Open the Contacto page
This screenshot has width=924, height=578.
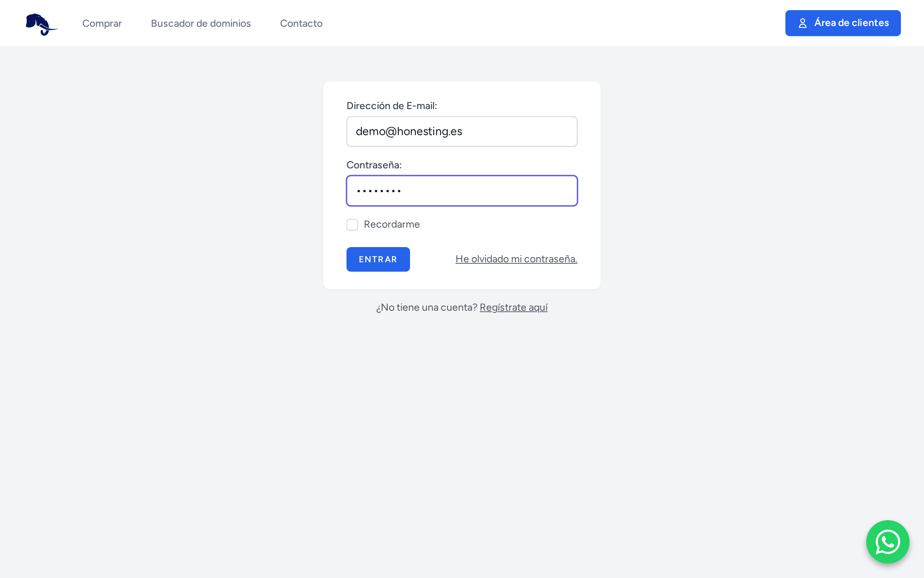point(301,23)
